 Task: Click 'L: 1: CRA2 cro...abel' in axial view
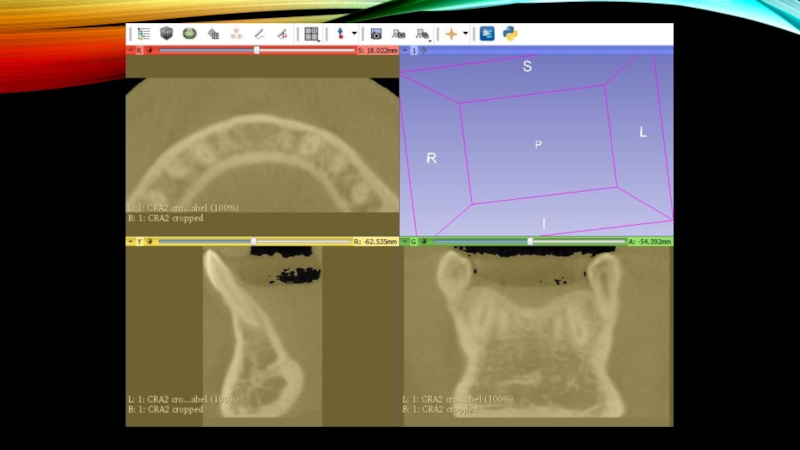167,208
